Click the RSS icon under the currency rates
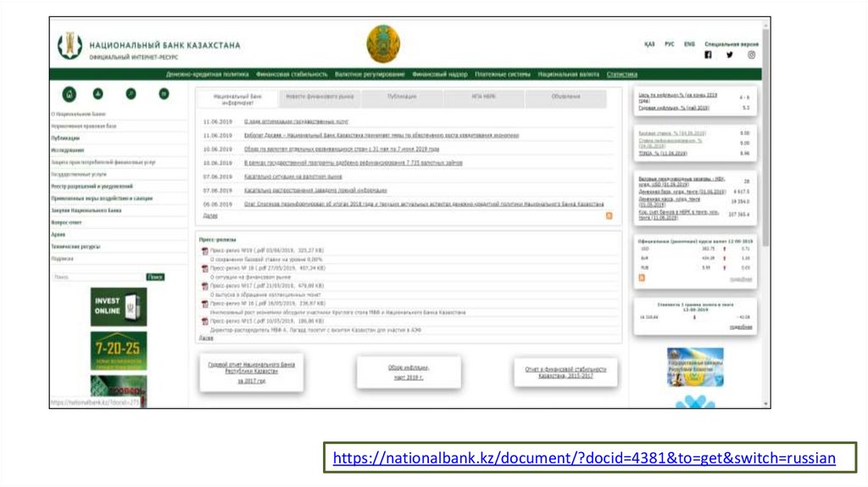This screenshot has width=868, height=487. 642,278
